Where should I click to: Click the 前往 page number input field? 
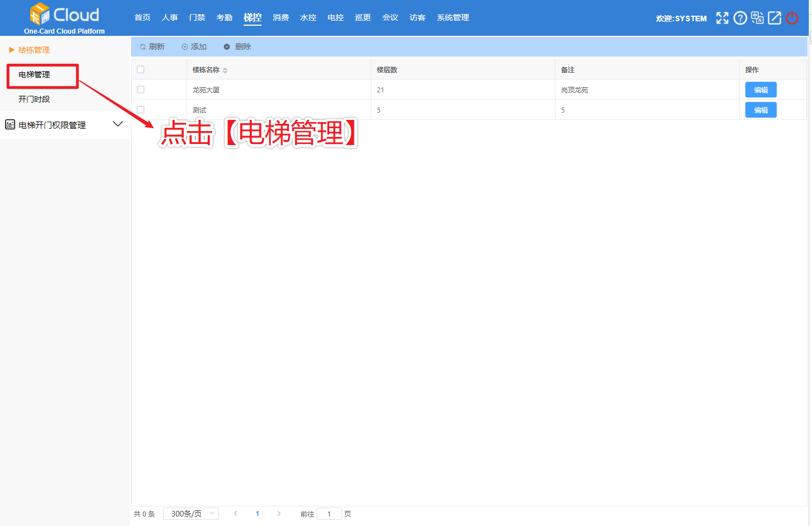pos(329,514)
